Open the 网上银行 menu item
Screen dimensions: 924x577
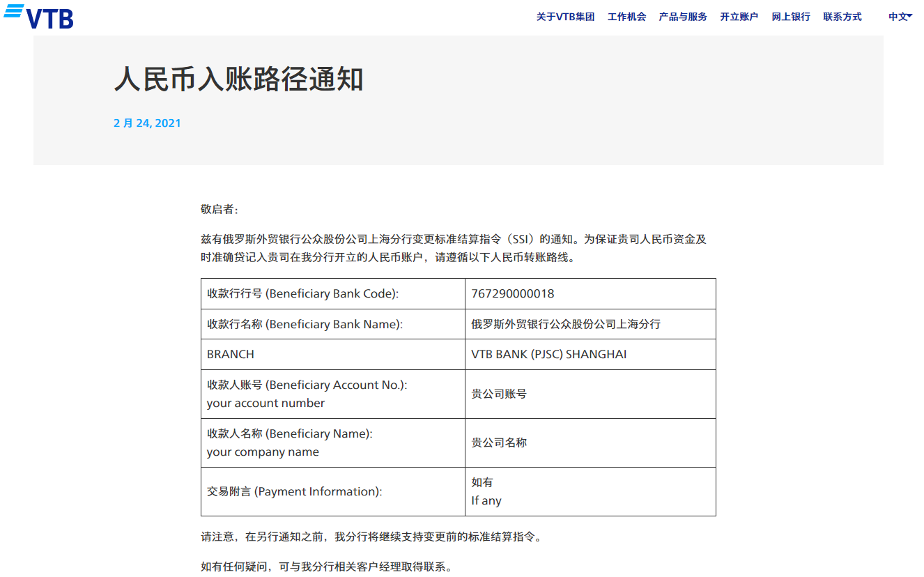[790, 17]
